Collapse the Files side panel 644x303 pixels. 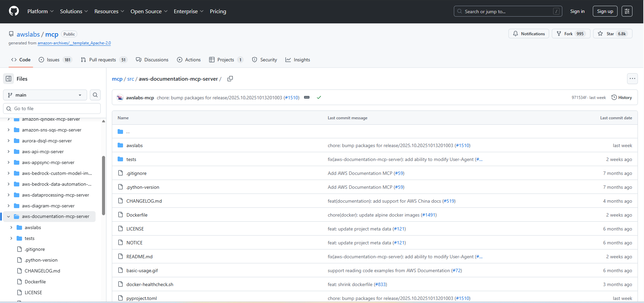pos(8,79)
